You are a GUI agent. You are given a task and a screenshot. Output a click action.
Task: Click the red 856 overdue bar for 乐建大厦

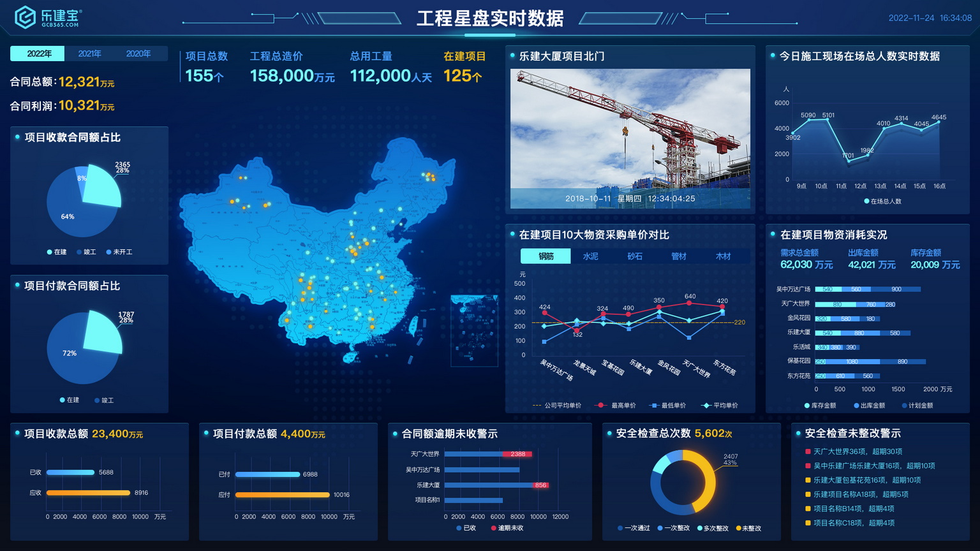point(540,485)
